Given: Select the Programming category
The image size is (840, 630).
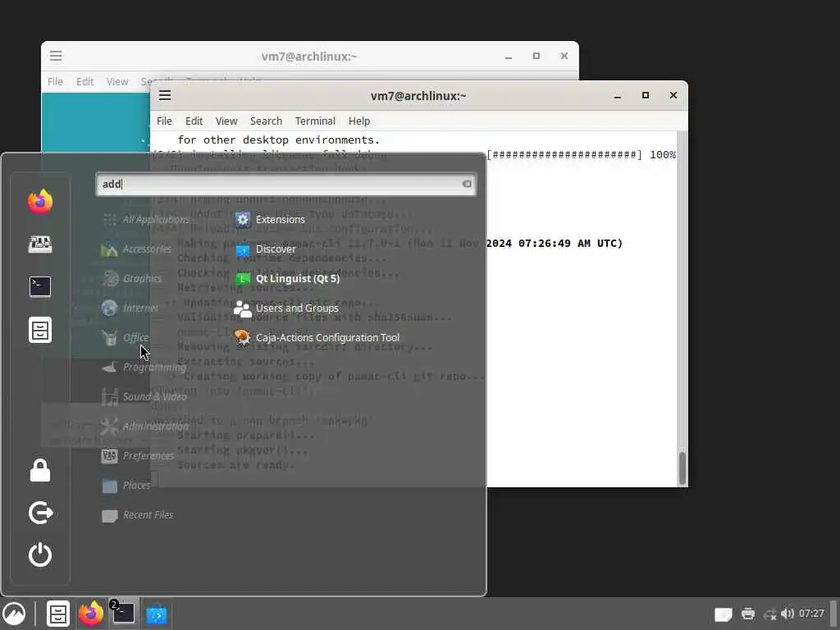Looking at the screenshot, I should pos(144,367).
